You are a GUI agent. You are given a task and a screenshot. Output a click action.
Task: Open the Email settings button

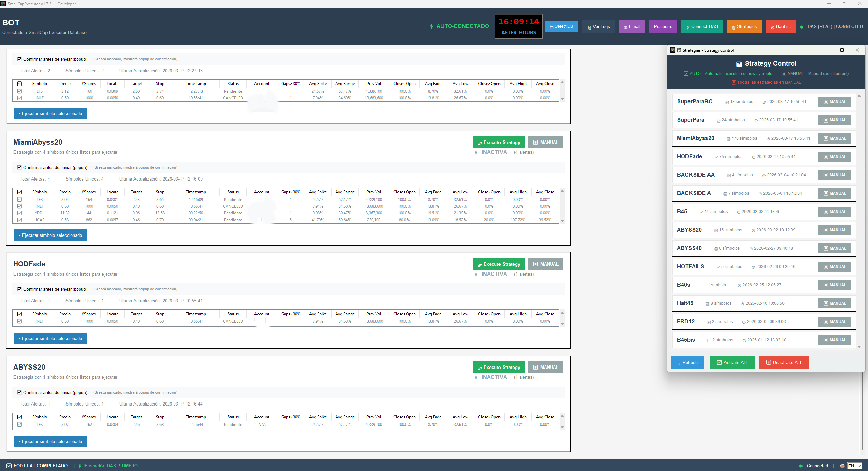pyautogui.click(x=632, y=26)
